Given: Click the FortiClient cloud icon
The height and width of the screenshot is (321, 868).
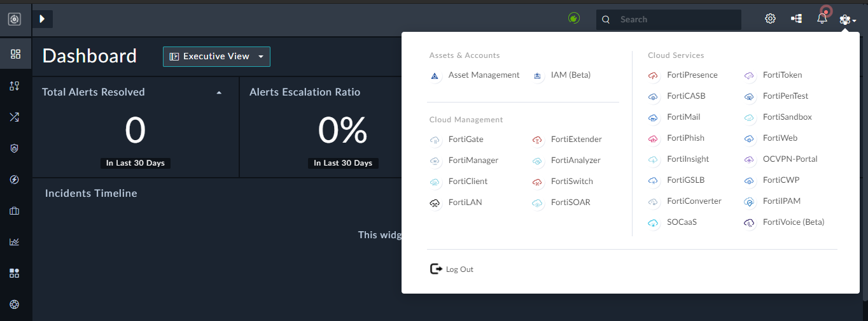Looking at the screenshot, I should [435, 182].
